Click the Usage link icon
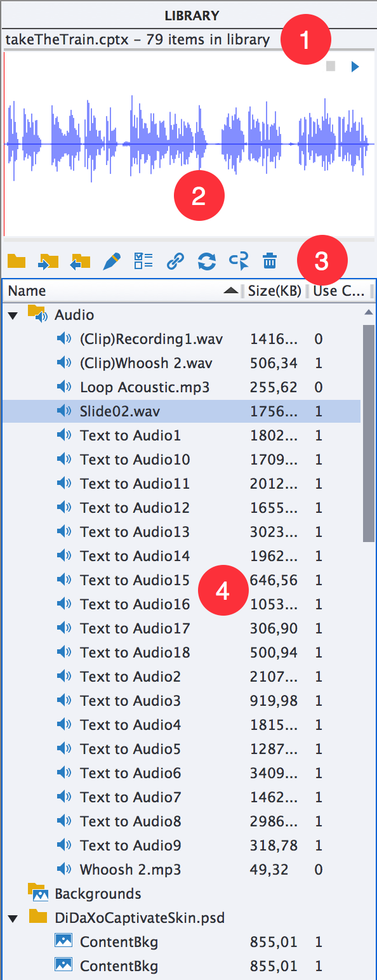The image size is (377, 980). [175, 261]
